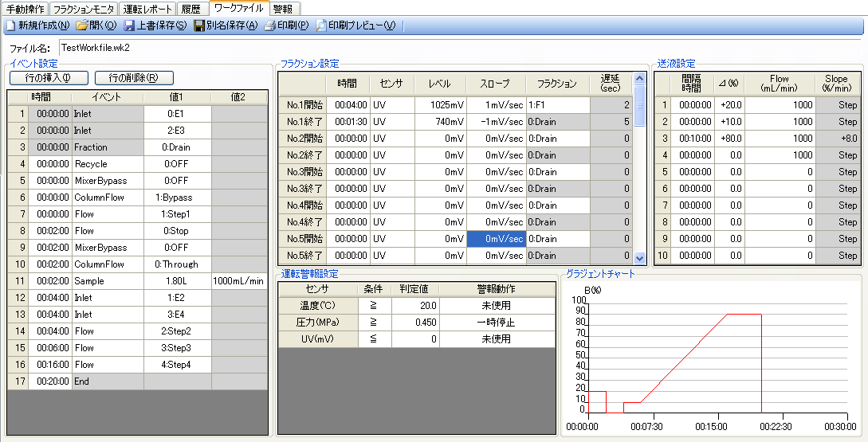Click the 行の挿入(I) button
The width and height of the screenshot is (868, 442).
point(49,78)
